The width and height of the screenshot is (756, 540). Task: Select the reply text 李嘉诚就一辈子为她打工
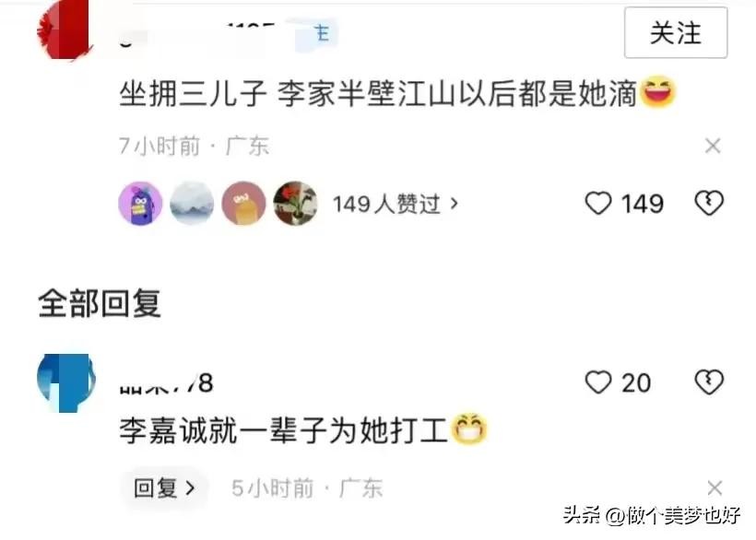click(284, 430)
